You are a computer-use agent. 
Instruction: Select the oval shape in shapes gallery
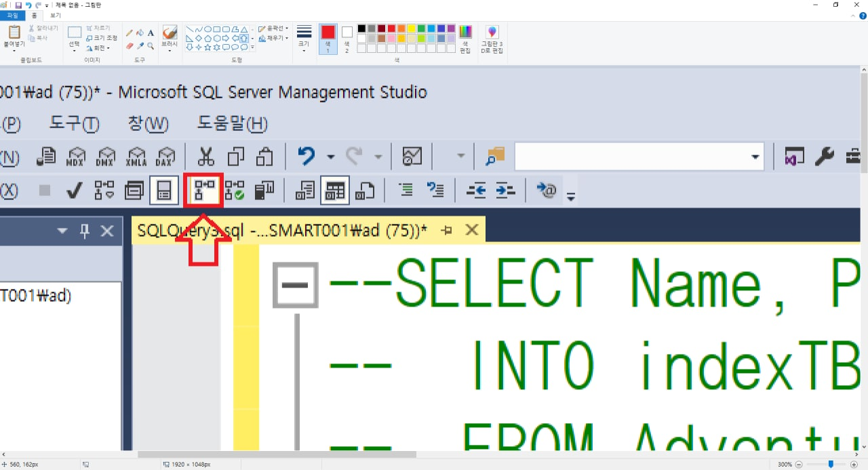coord(208,29)
